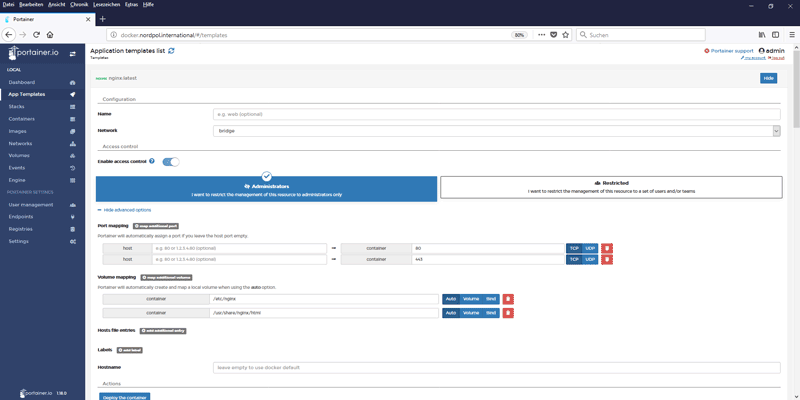
Task: Click the Hostname input field
Action: click(496, 367)
